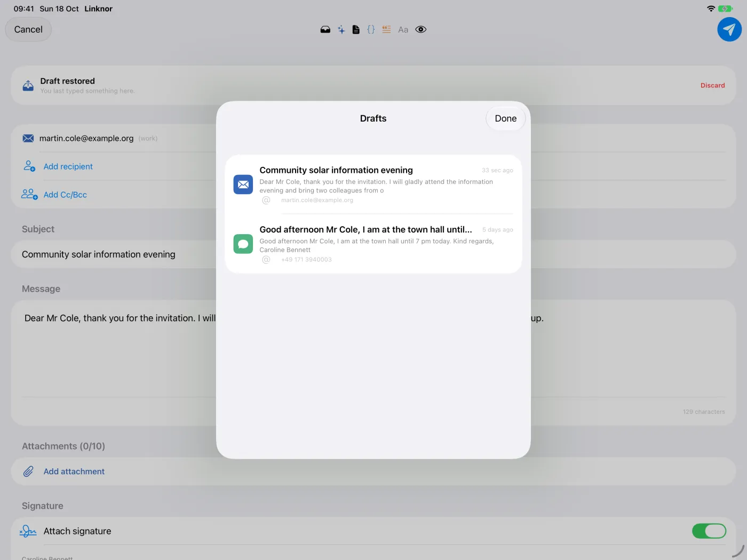The width and height of the screenshot is (747, 560).
Task: Tap '33 sec ago' timestamp on first draft
Action: point(497,171)
